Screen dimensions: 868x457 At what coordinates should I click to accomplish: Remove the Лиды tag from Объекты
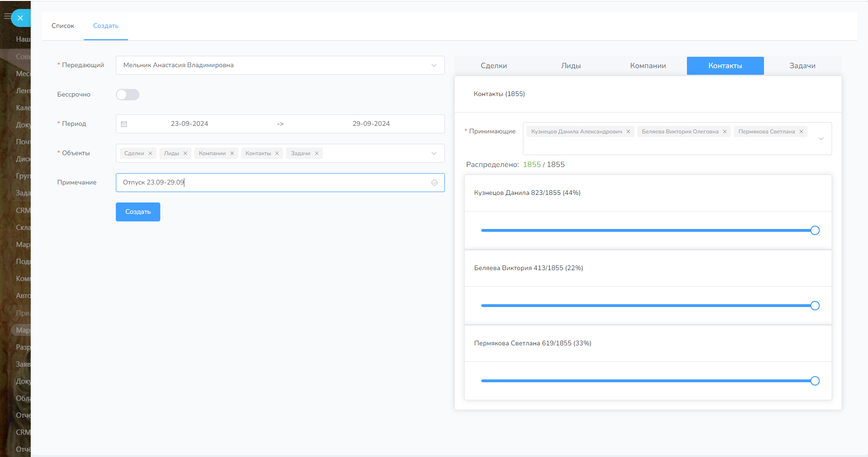(185, 153)
